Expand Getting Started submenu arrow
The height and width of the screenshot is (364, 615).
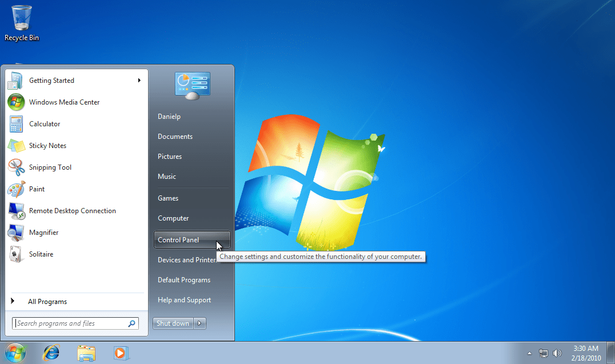pyautogui.click(x=139, y=81)
